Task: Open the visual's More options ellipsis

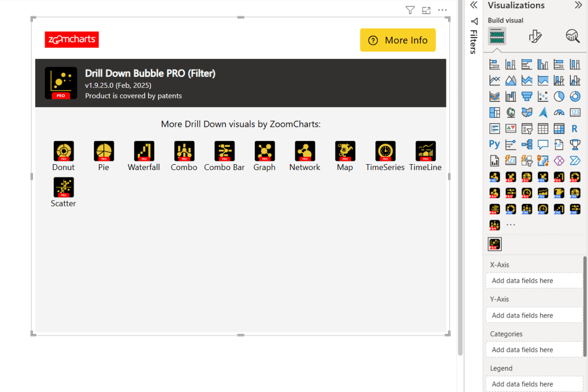Action: [x=442, y=10]
